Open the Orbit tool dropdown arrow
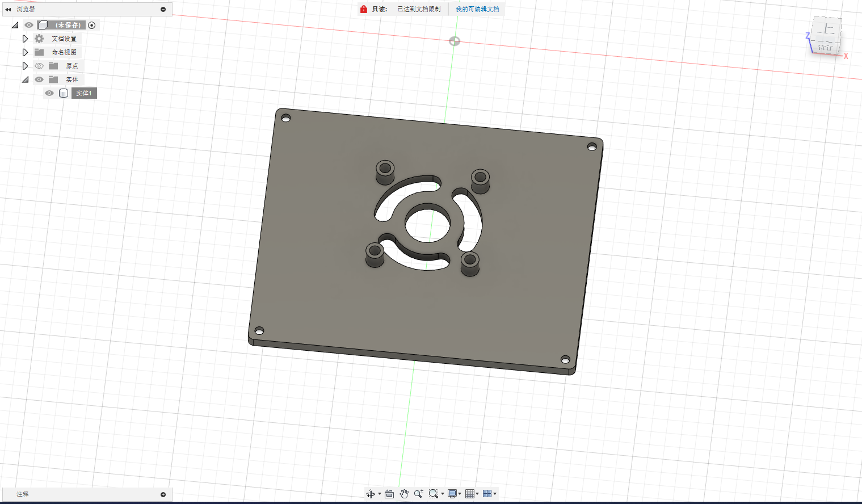Viewport: 862px width, 504px height. (380, 494)
